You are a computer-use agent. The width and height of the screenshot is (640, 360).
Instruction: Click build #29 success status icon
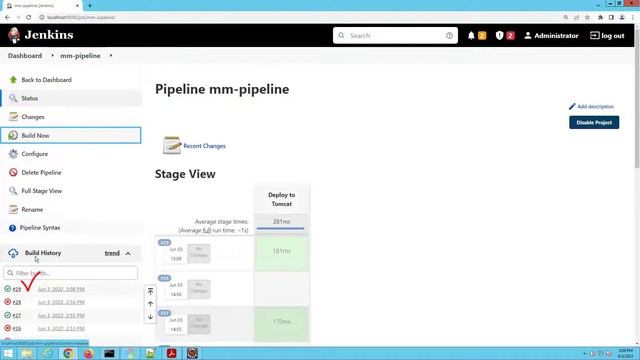(x=7, y=289)
